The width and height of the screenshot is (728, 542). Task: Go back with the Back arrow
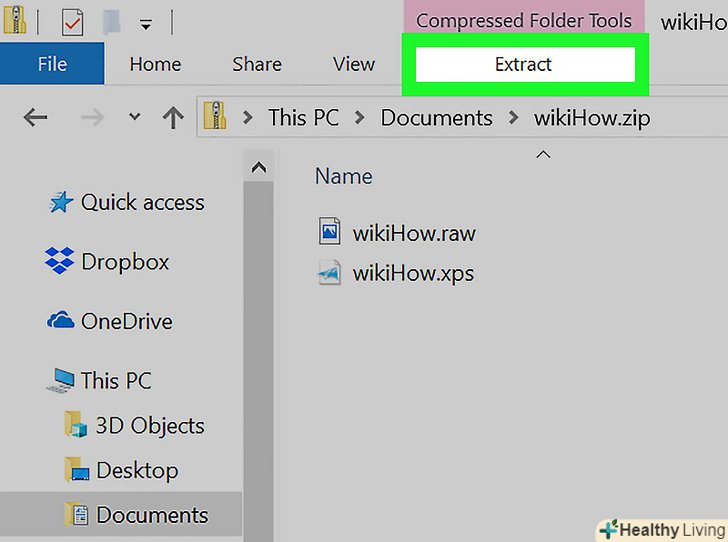[35, 117]
